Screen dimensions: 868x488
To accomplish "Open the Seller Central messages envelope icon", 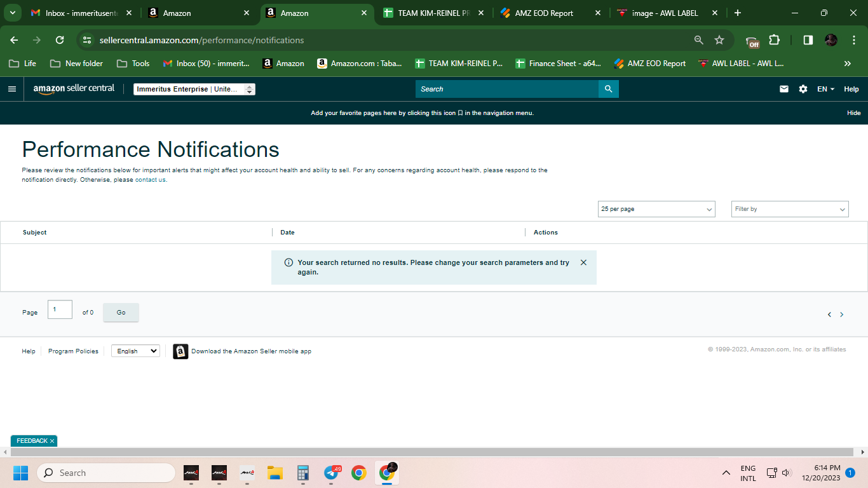I will [784, 89].
